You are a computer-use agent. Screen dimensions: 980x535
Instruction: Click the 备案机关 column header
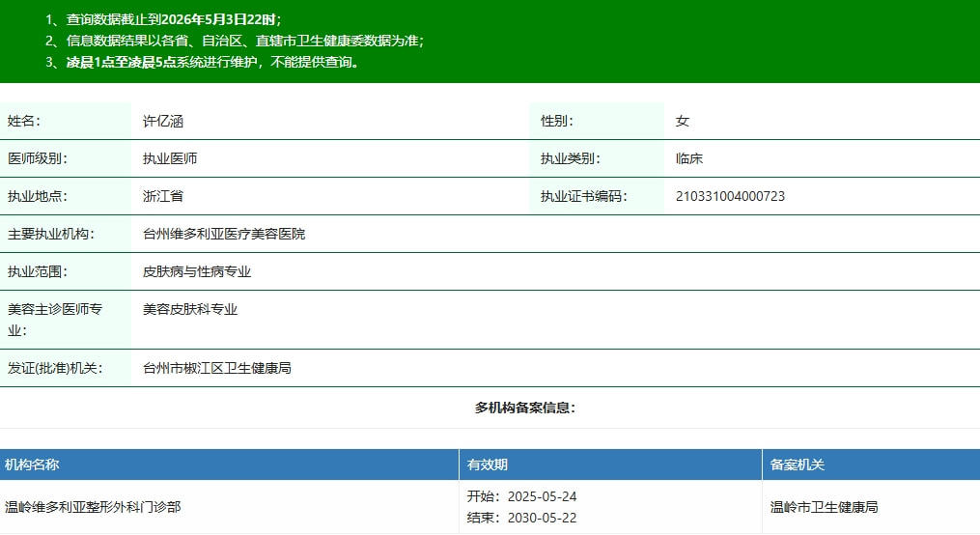797,465
